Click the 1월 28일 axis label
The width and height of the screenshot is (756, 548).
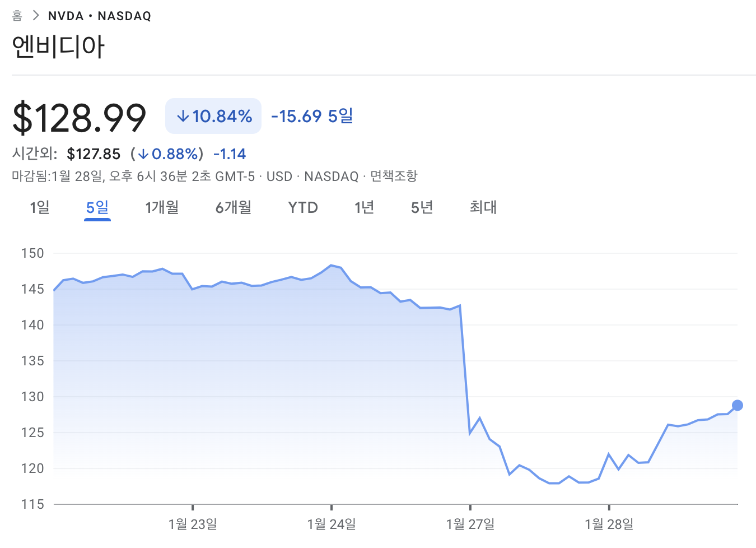tap(609, 524)
